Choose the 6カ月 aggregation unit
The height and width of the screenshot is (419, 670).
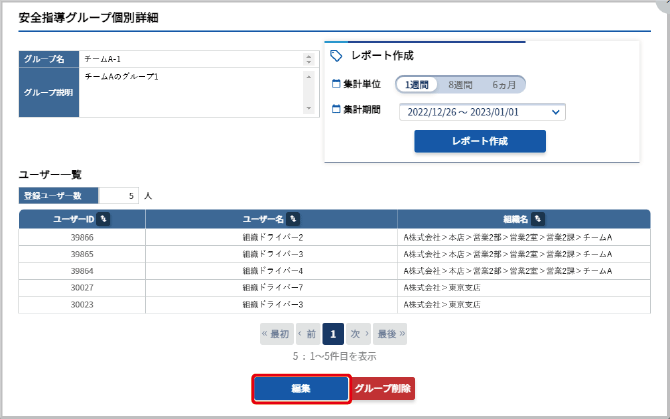pos(503,85)
